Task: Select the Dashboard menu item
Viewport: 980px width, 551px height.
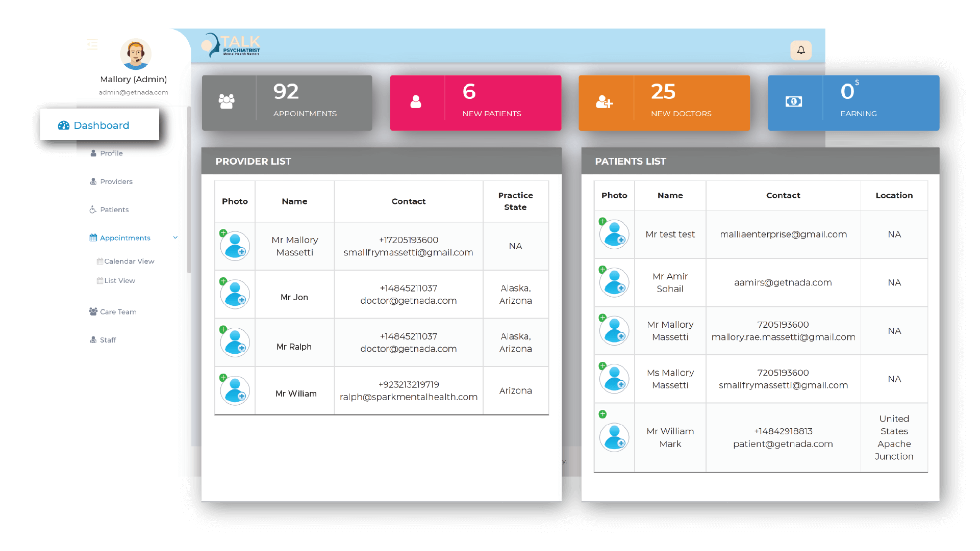Action: (x=100, y=125)
